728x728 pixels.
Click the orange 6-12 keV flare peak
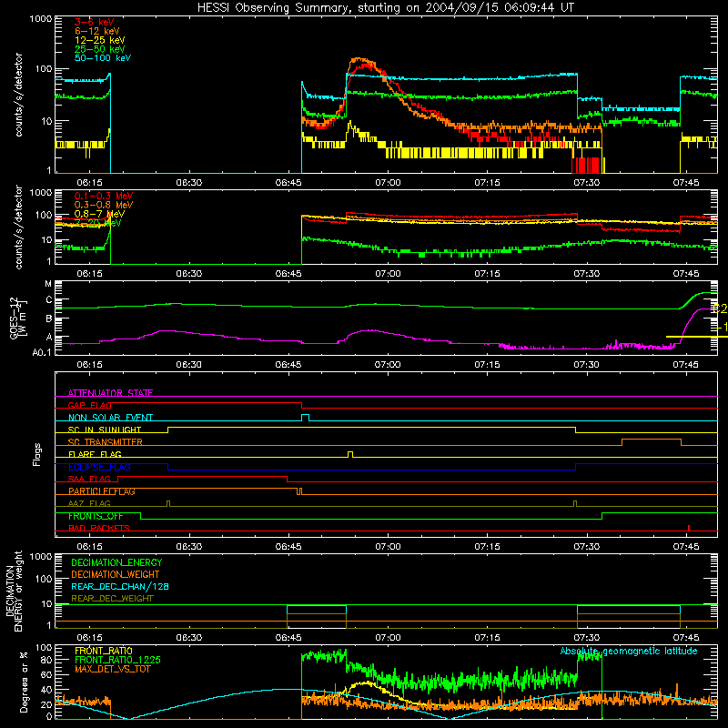358,59
